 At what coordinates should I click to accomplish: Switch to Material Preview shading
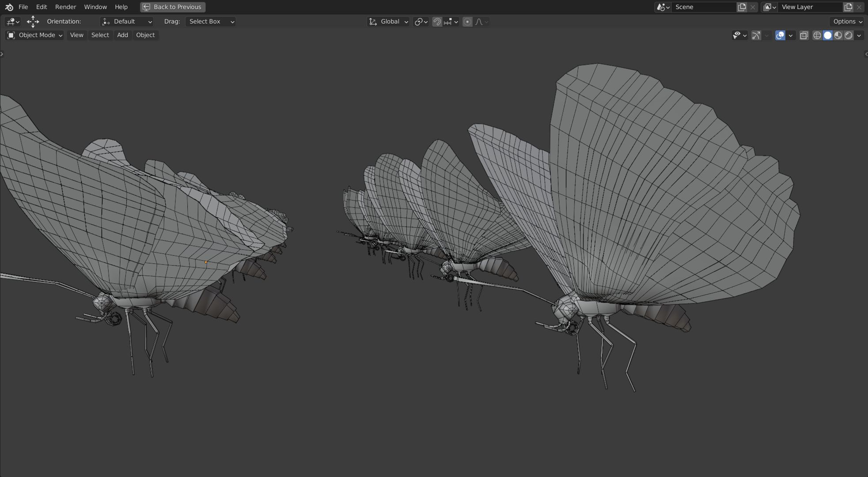pos(838,35)
